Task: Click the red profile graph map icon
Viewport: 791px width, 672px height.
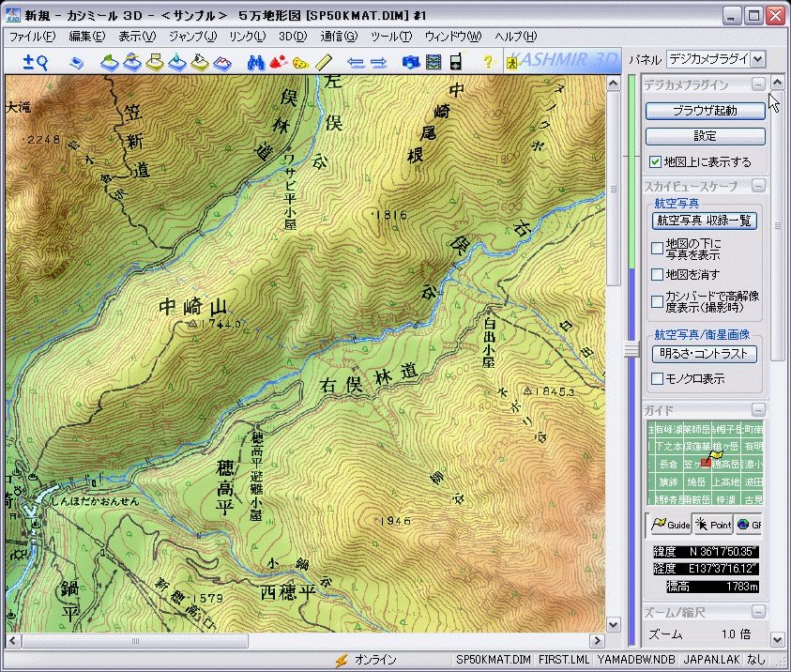Action: 222,63
